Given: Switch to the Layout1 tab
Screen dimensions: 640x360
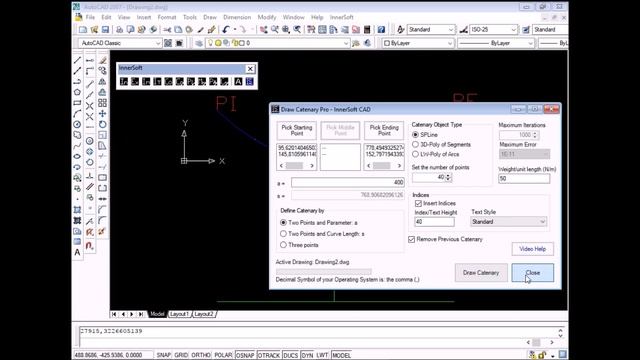Looking at the screenshot, I should (x=180, y=314).
